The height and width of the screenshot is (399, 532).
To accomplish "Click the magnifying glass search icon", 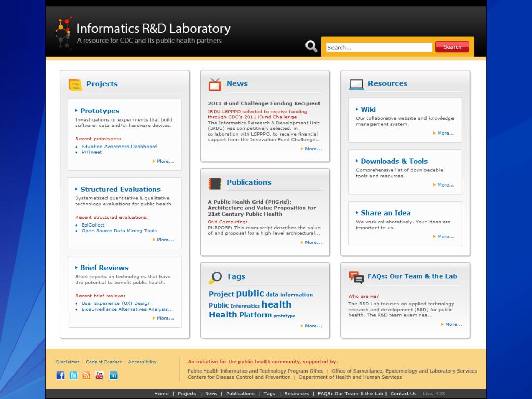I will coord(311,46).
